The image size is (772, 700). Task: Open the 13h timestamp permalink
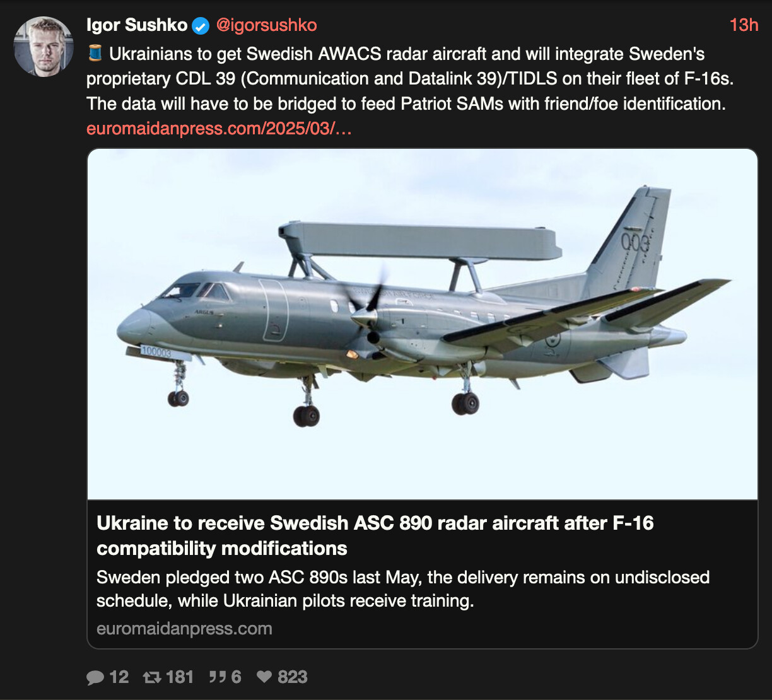[x=744, y=25]
